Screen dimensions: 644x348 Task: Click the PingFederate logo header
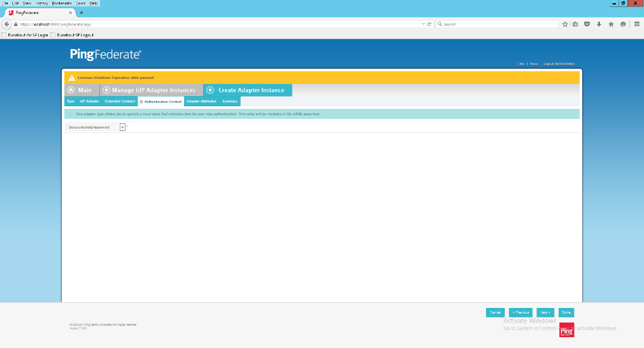click(x=106, y=54)
